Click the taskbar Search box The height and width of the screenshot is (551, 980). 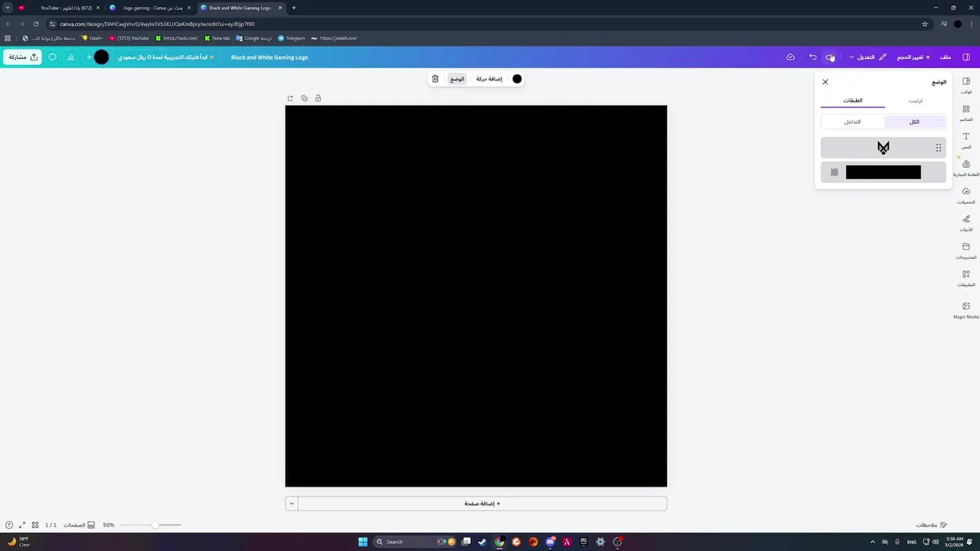[x=413, y=542]
